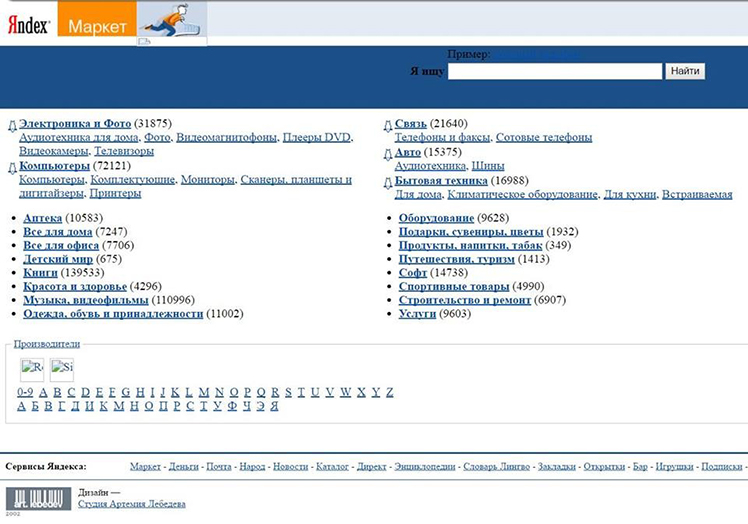Open the Услуги category
The height and width of the screenshot is (524, 748).
pyautogui.click(x=417, y=314)
